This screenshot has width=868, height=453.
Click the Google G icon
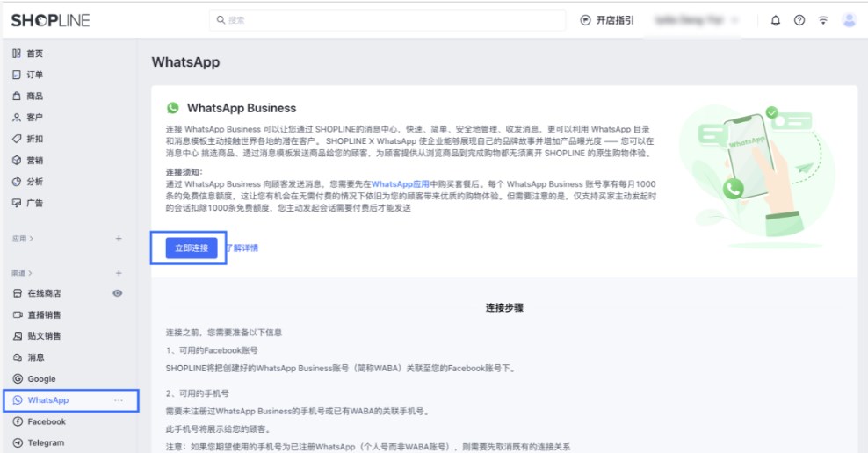pos(18,379)
